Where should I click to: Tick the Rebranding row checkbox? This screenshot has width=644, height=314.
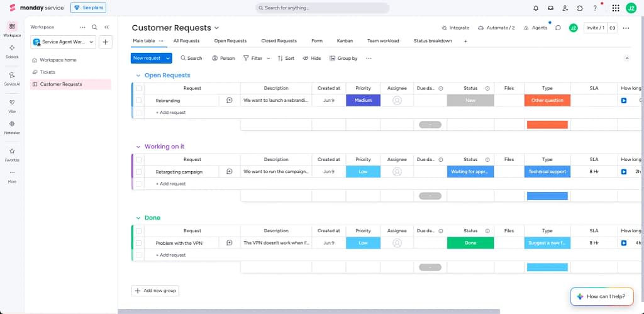click(139, 100)
